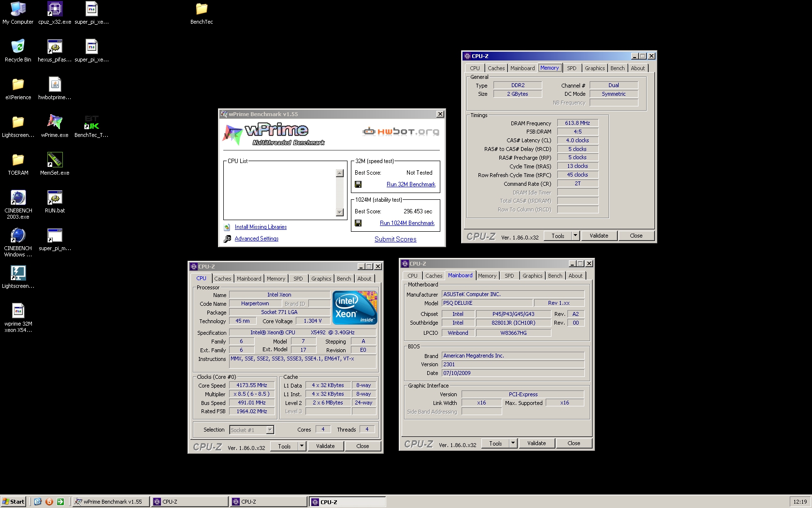This screenshot has width=812, height=508.
Task: Click Run 32M Benchmark link
Action: 411,184
